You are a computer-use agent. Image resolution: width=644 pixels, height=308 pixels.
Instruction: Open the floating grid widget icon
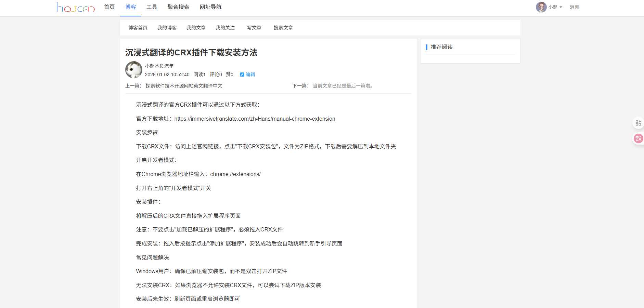[x=638, y=123]
